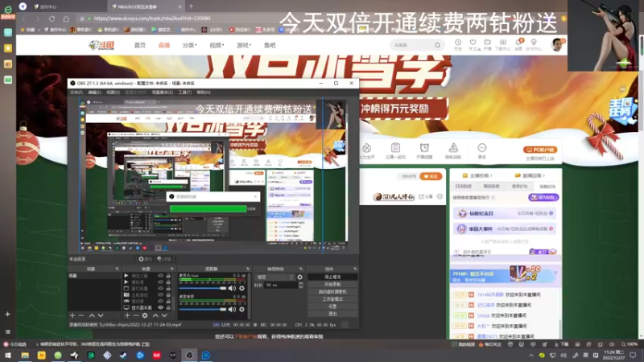The image size is (644, 362).
Task: Toggle visibility of 窗口采集 source
Action: [x=160, y=289]
